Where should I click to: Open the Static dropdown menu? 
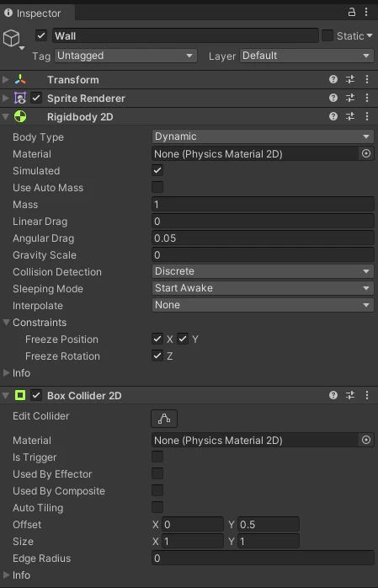coord(354,36)
